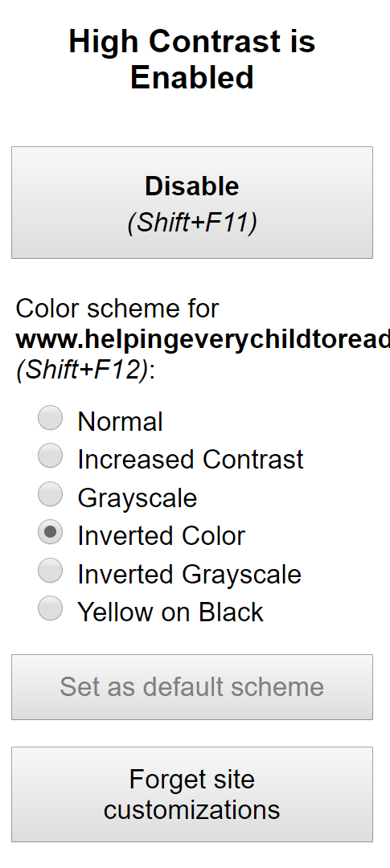Click the italic (Shift+F12) shortcut text
Viewport: 390px width, 868px height.
pyautogui.click(x=83, y=370)
